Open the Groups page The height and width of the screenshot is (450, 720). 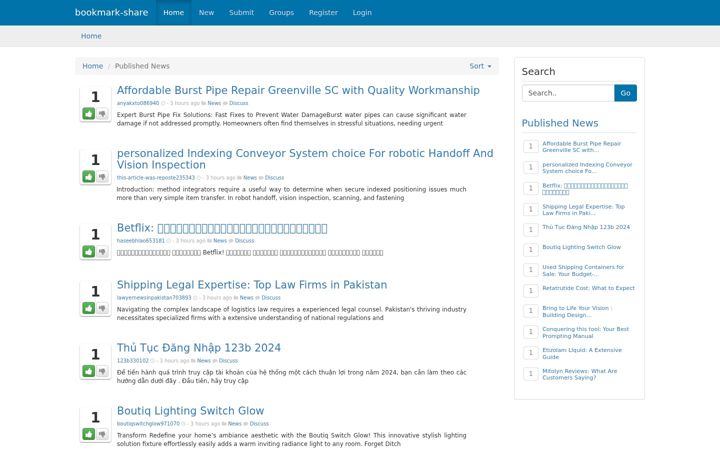click(x=281, y=12)
